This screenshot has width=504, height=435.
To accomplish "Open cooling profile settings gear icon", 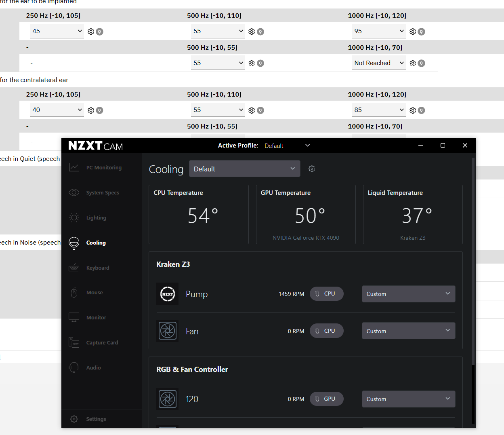I will 312,169.
